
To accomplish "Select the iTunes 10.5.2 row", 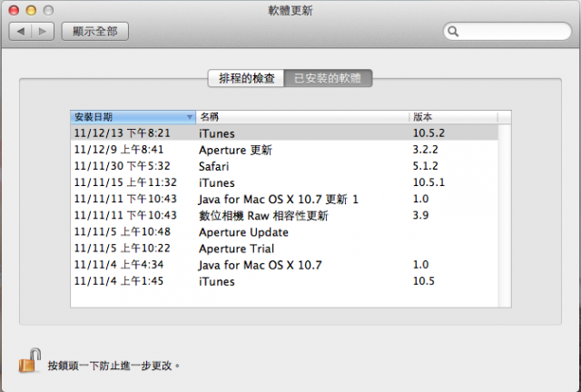I will pyautogui.click(x=284, y=133).
